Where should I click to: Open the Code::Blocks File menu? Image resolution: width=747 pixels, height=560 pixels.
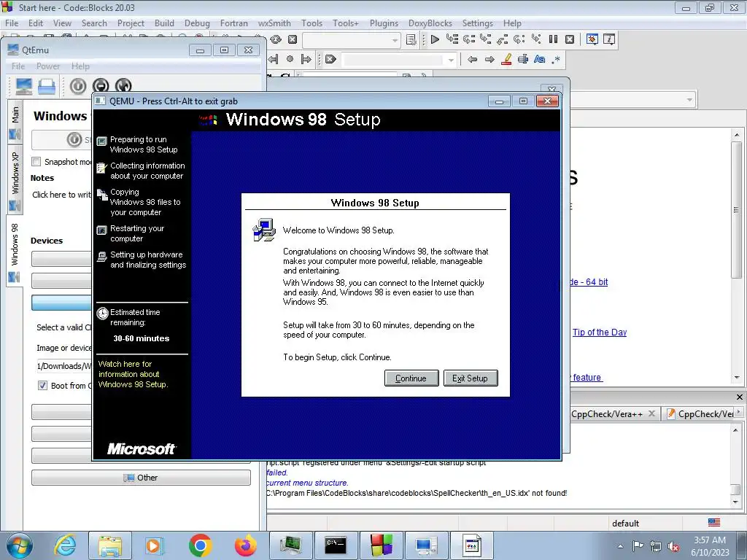12,23
